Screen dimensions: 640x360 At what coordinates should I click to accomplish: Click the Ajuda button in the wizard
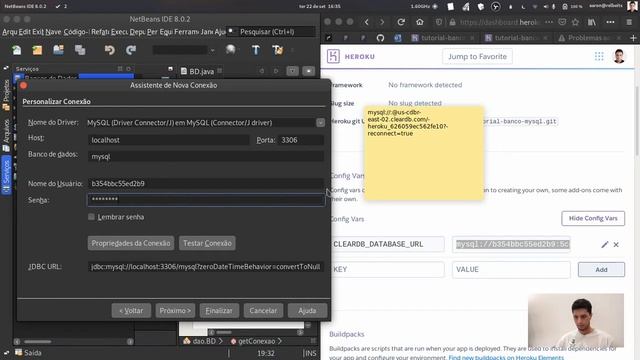[307, 311]
